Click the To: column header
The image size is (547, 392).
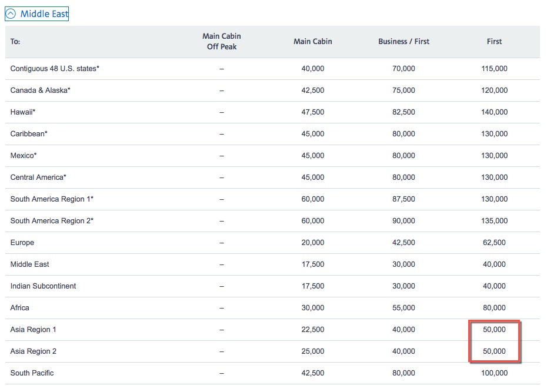pyautogui.click(x=15, y=42)
